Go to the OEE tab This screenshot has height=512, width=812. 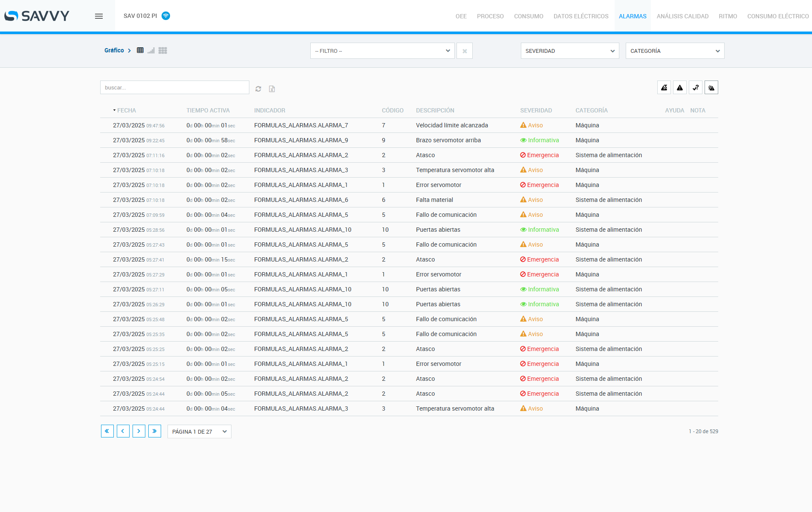pyautogui.click(x=461, y=16)
